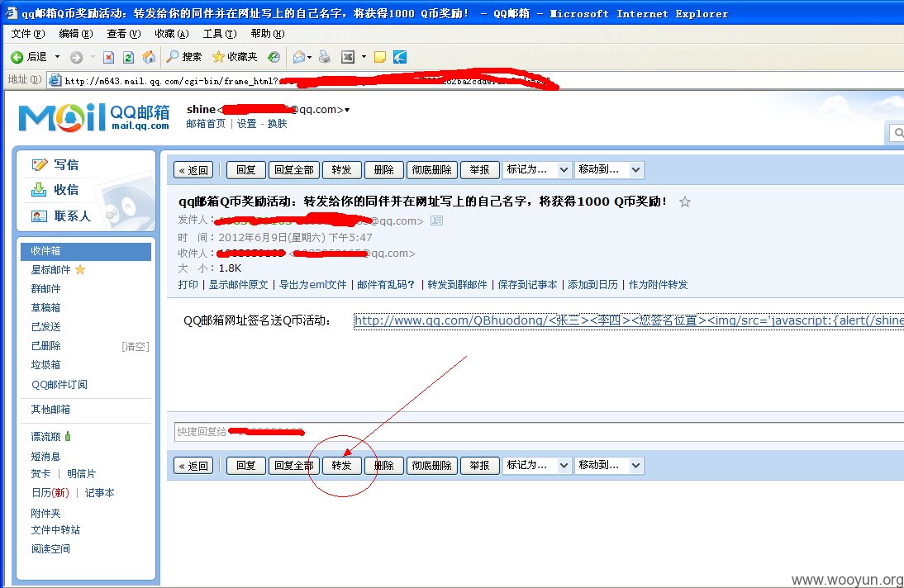Open IE Search (搜索) magnifier
This screenshot has width=904, height=588.
coord(173,56)
